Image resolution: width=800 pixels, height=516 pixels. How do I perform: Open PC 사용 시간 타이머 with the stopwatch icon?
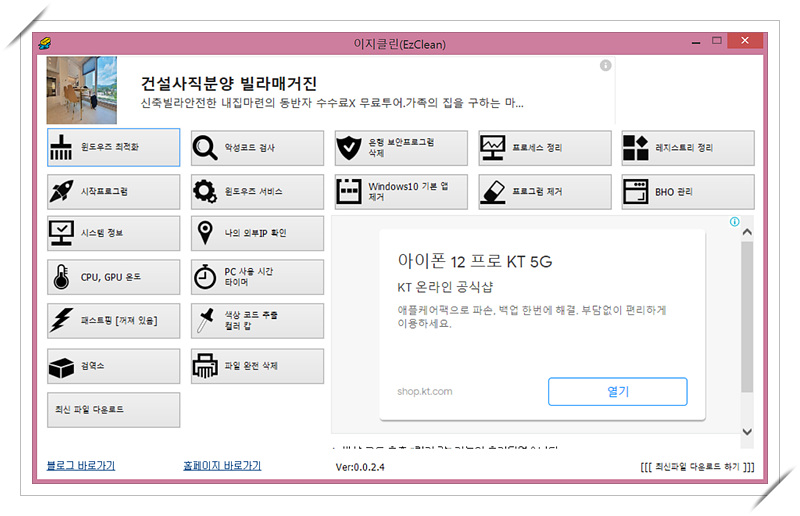click(x=257, y=277)
